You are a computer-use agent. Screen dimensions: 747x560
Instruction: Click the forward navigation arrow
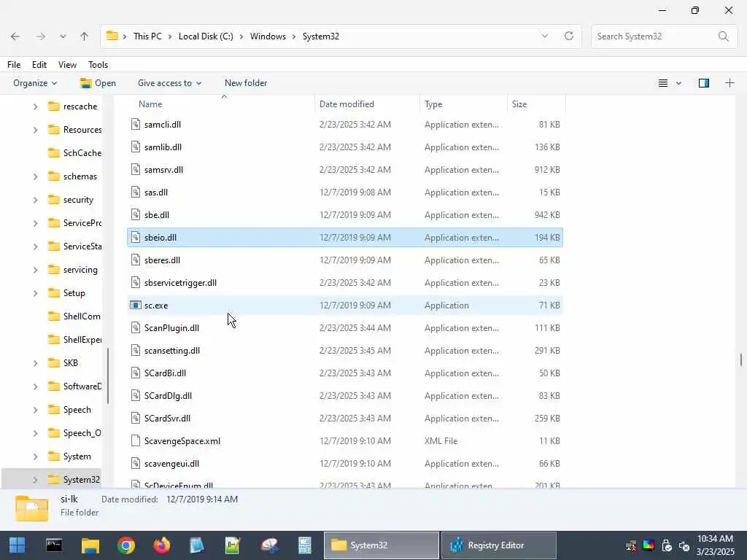pyautogui.click(x=41, y=36)
